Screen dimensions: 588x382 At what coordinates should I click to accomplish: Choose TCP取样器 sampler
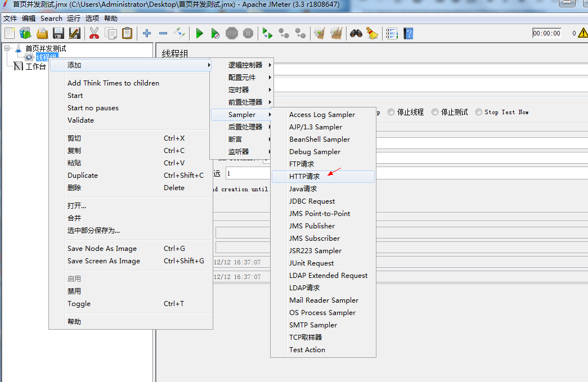(323, 337)
